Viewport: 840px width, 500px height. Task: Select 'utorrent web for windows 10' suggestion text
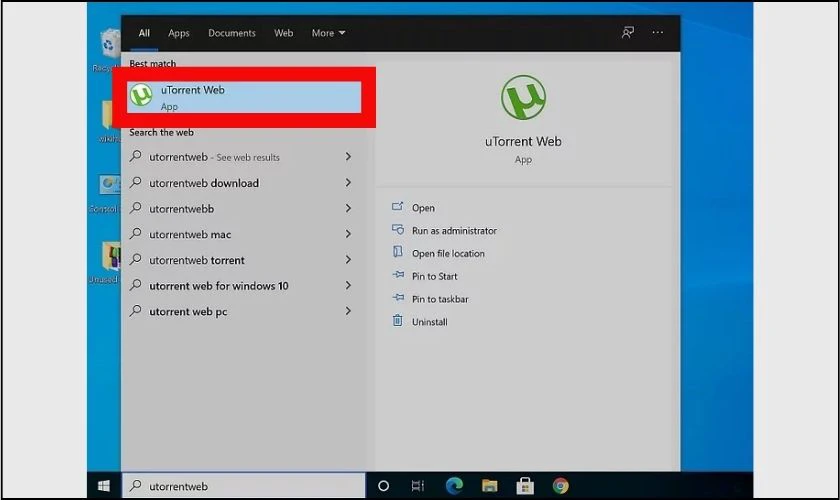point(219,286)
